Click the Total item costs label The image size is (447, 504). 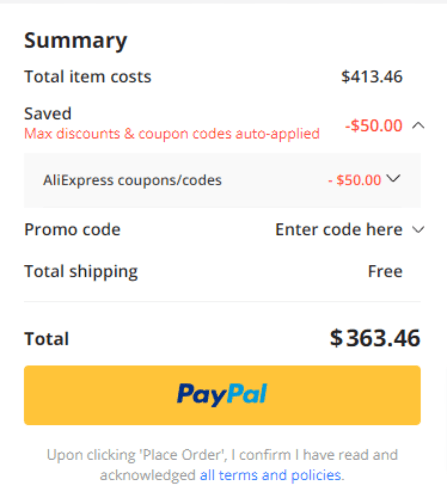tap(88, 76)
